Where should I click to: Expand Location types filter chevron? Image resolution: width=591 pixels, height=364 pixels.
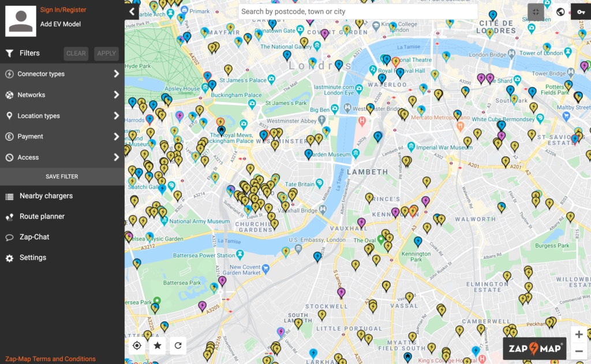point(117,116)
